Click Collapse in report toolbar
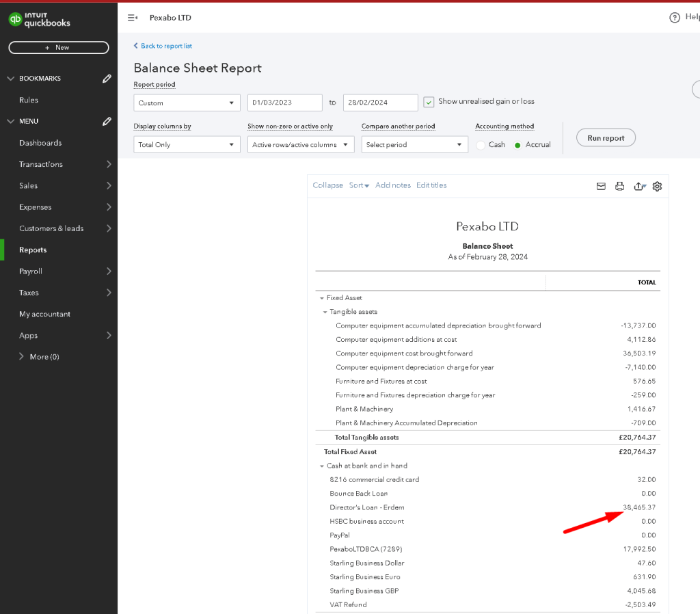Image resolution: width=700 pixels, height=614 pixels. tap(327, 185)
